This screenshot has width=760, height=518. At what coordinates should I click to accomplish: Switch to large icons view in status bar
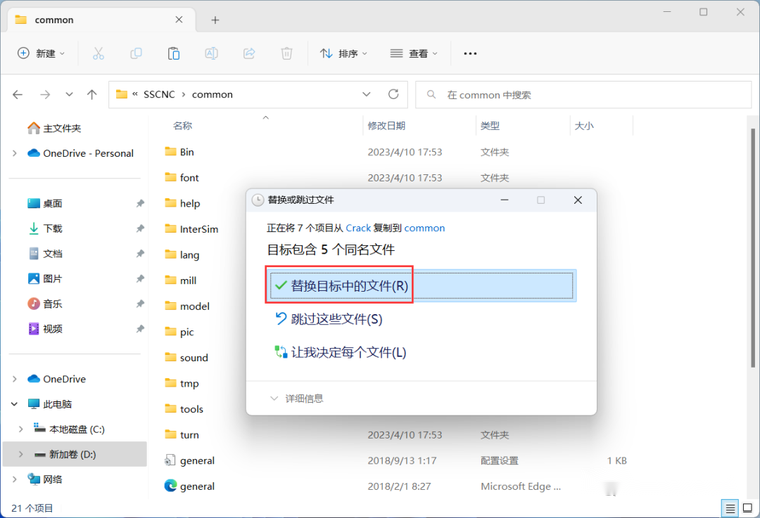(x=748, y=508)
